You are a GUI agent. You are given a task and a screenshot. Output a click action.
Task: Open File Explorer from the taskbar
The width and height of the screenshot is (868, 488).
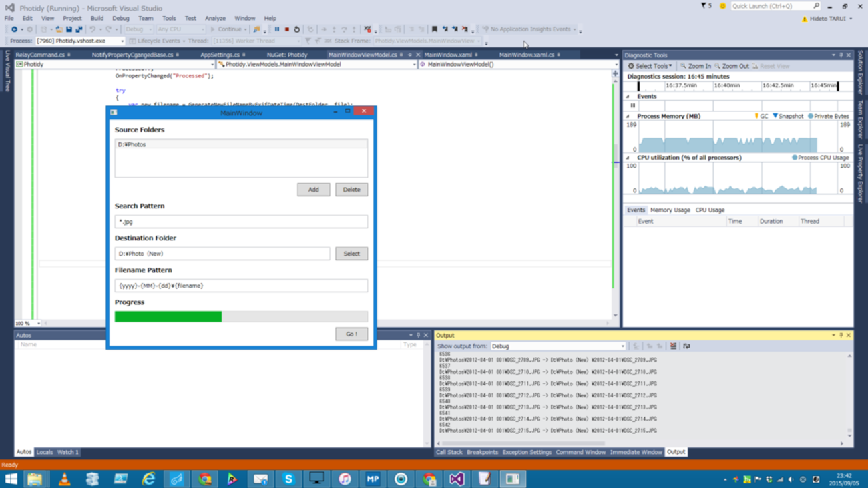[35, 479]
